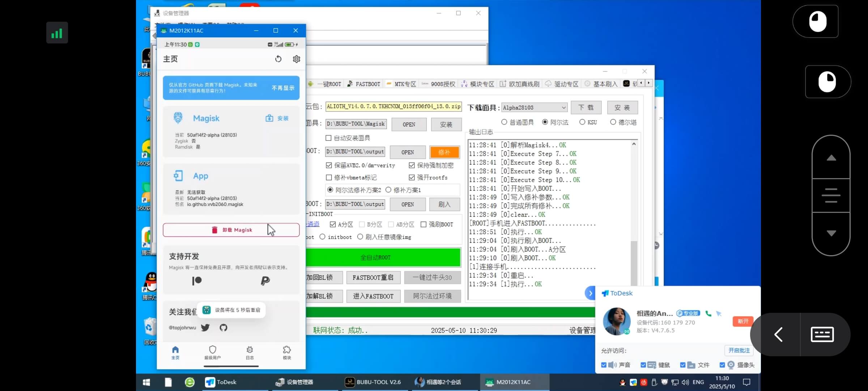
Task: Click the 卸载 Magisk button
Action: point(231,230)
